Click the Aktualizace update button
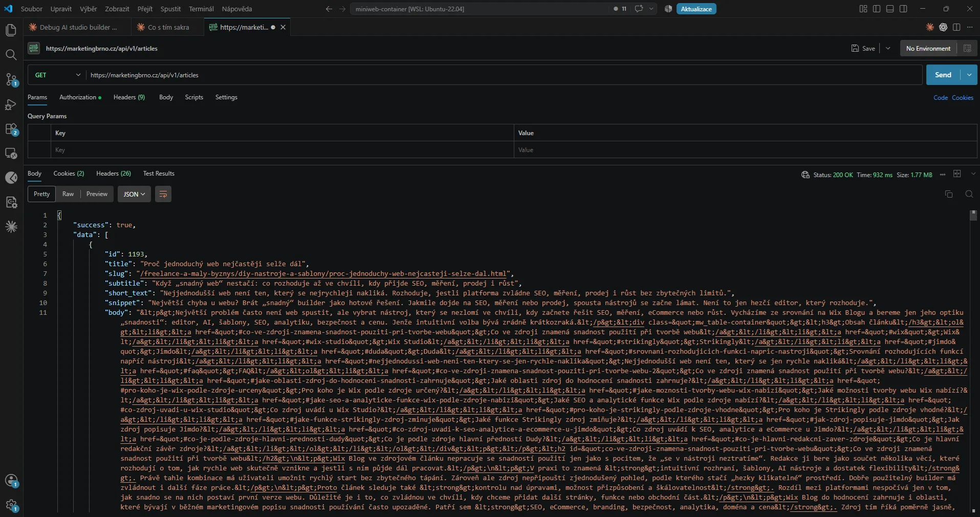Image resolution: width=980 pixels, height=517 pixels. click(696, 9)
